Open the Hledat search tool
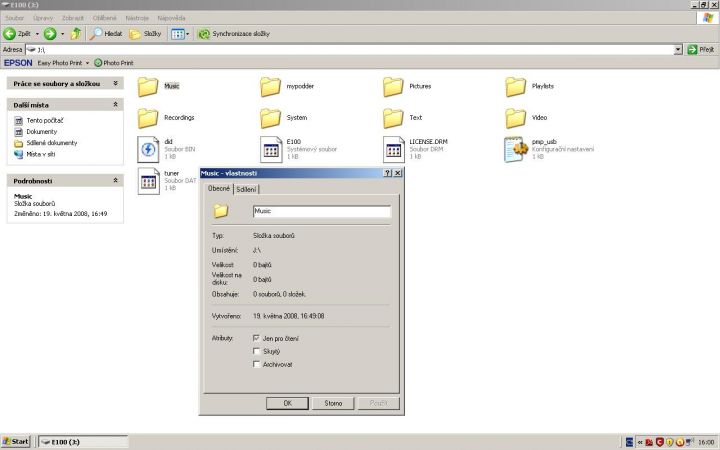Screen dimensions: 720x450 point(106,34)
